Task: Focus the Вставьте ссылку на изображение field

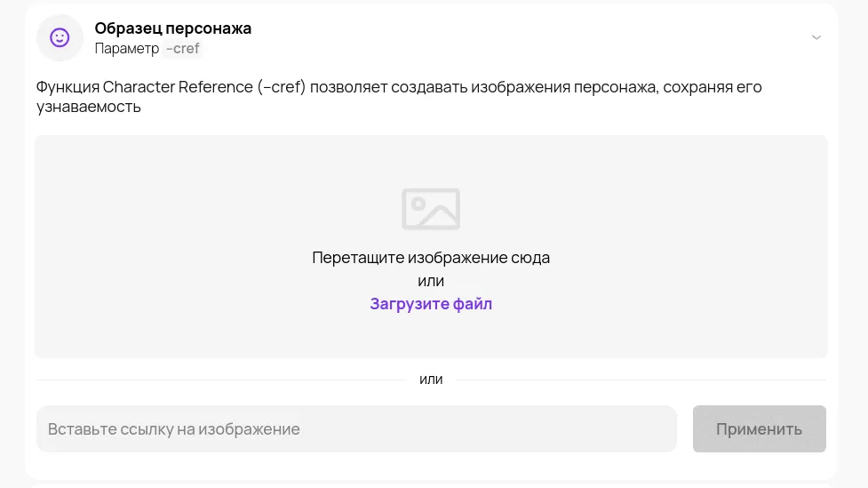Action: point(356,428)
